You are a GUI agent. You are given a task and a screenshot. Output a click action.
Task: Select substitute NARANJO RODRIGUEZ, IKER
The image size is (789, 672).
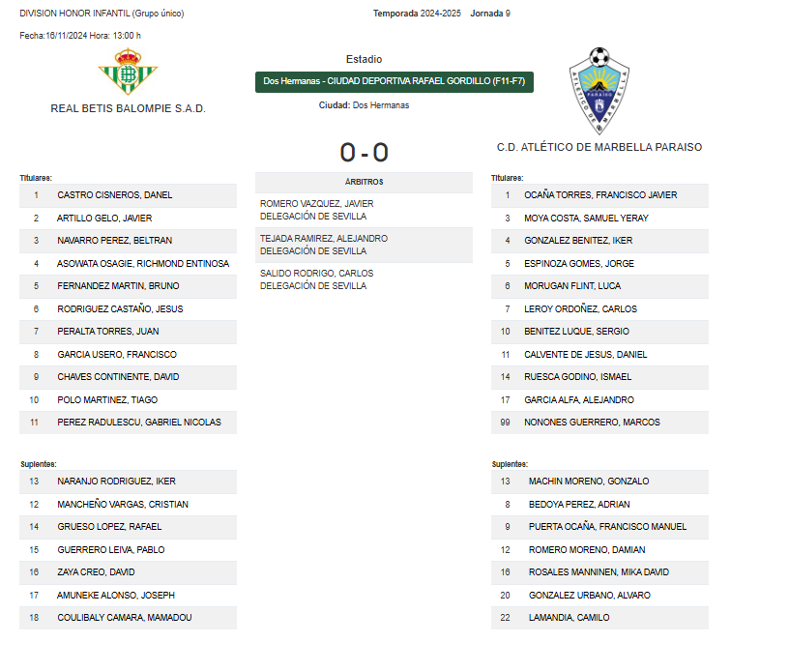pyautogui.click(x=116, y=482)
